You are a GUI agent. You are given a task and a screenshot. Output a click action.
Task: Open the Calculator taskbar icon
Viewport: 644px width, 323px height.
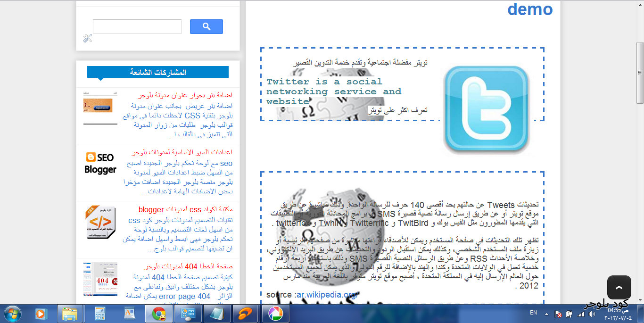click(99, 314)
